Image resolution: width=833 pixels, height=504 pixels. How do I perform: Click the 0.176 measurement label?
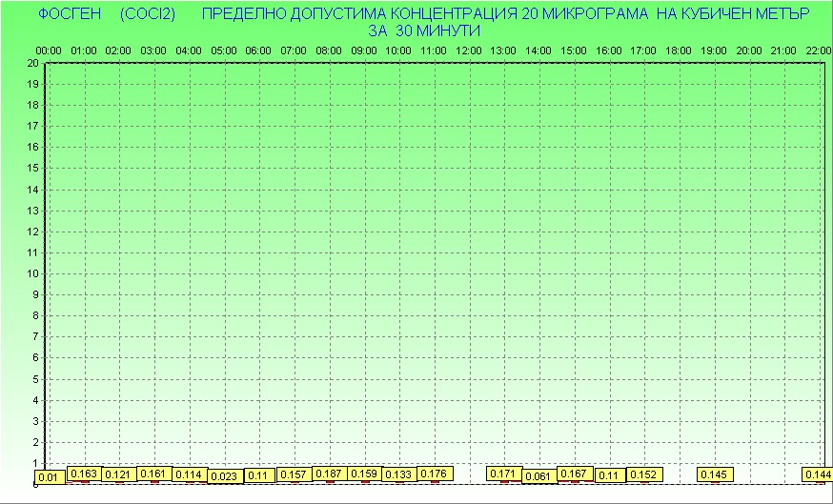[434, 474]
